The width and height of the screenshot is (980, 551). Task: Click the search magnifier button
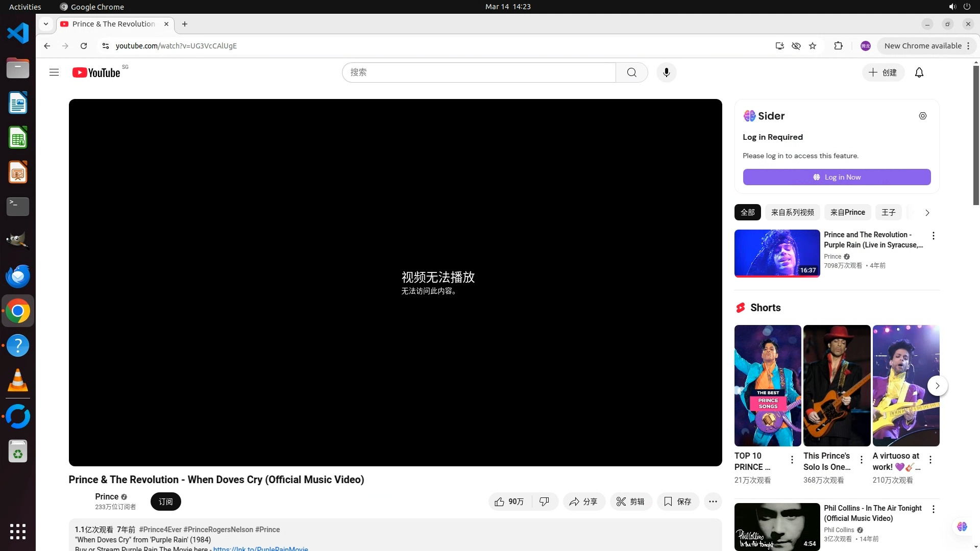[631, 72]
